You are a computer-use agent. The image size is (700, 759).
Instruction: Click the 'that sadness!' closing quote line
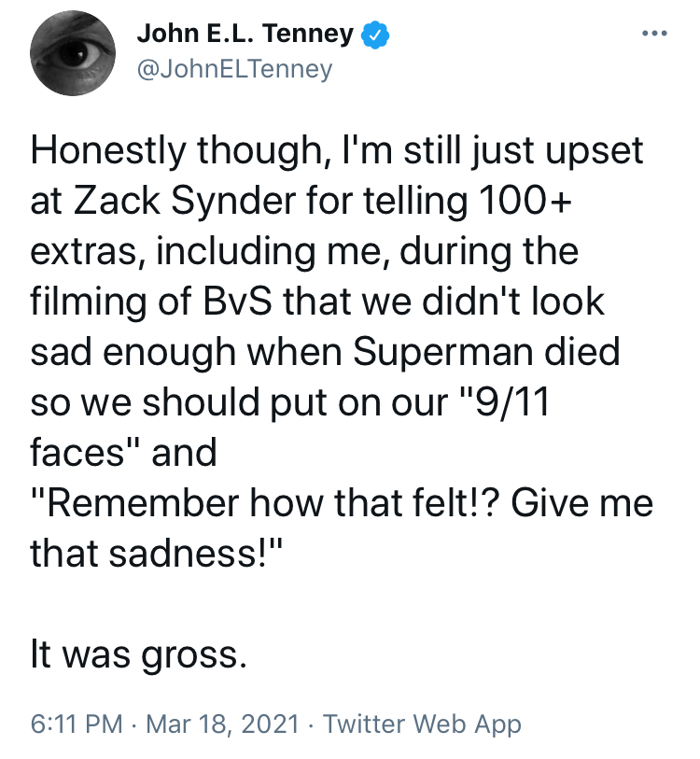click(156, 553)
